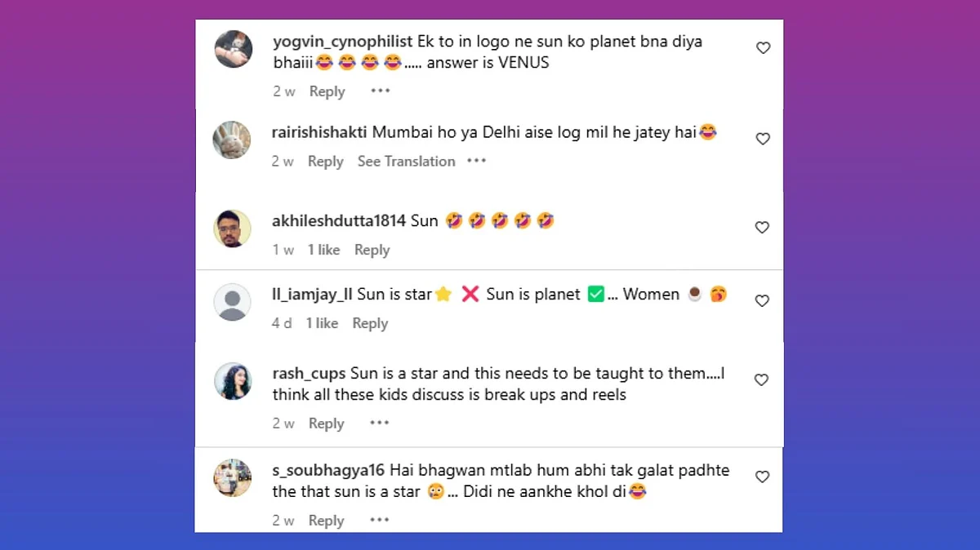
Task: Heart the ll_iamjay_ll comment
Action: coord(762,301)
